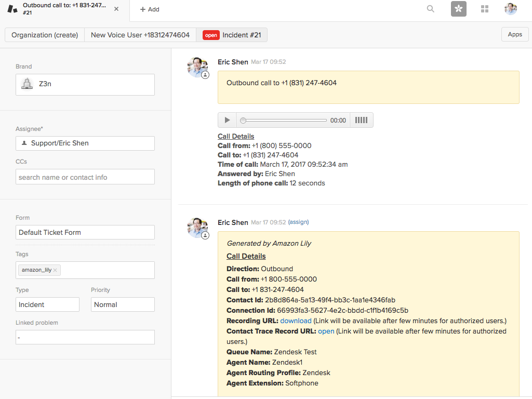The width and height of the screenshot is (532, 399).
Task: Click Eric Shen's avatar on first comment
Action: click(197, 67)
